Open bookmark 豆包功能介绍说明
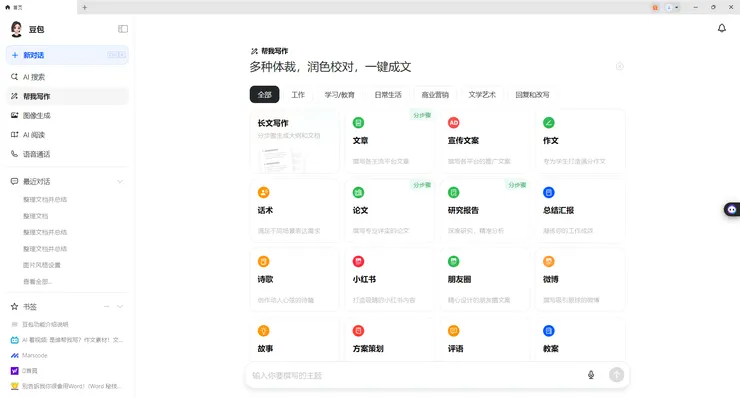Viewport: 740px width, 398px height. pos(45,324)
